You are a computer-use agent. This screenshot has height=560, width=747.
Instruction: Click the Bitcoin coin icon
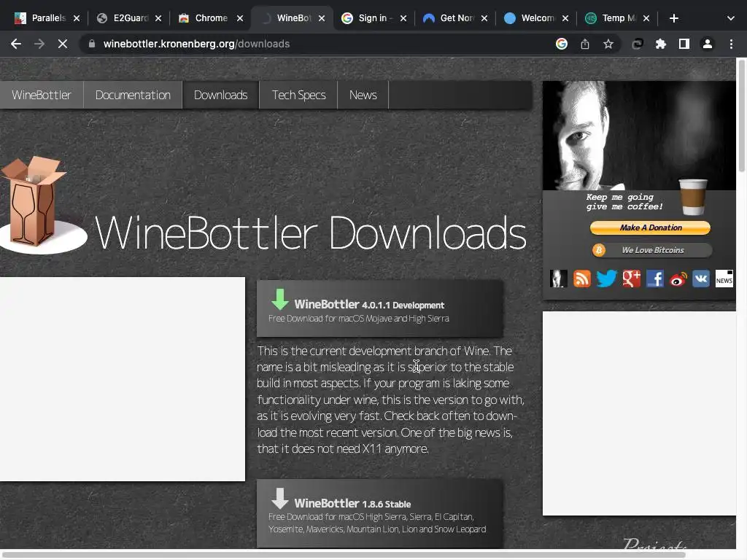coord(599,250)
